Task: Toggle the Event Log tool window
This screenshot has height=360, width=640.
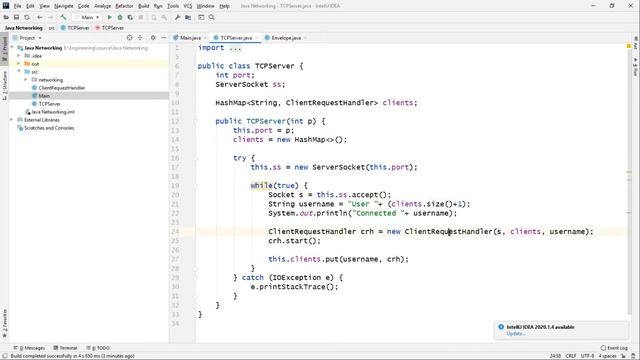Action: 614,348
